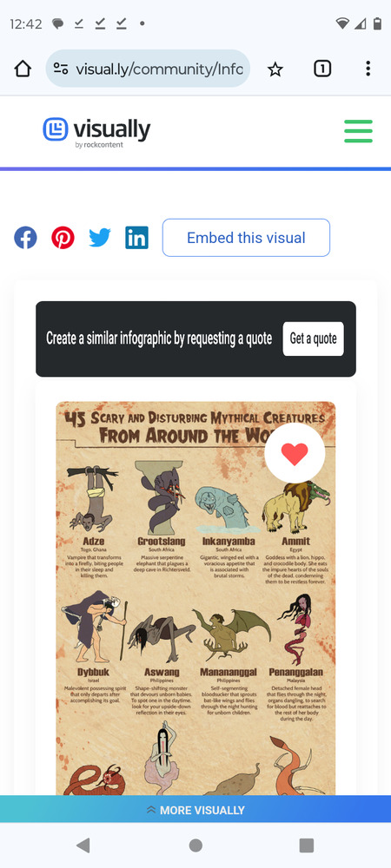Open the tab switcher

(322, 69)
